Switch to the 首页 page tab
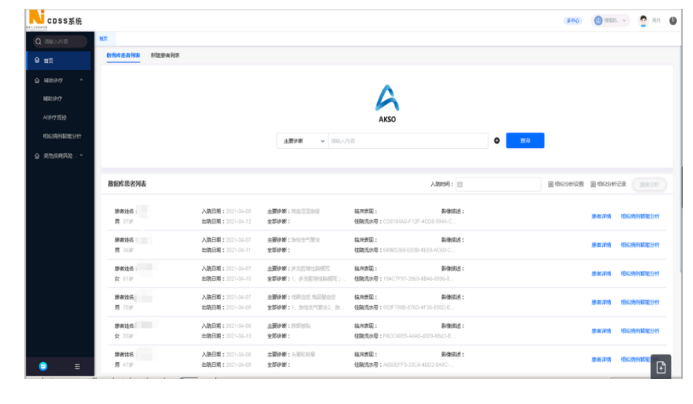Image resolution: width=693 pixels, height=404 pixels. pyautogui.click(x=104, y=39)
